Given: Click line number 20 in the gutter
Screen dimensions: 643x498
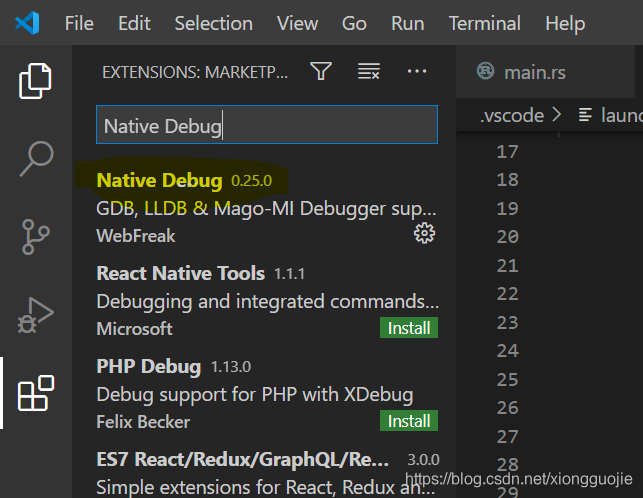Looking at the screenshot, I should tap(508, 237).
